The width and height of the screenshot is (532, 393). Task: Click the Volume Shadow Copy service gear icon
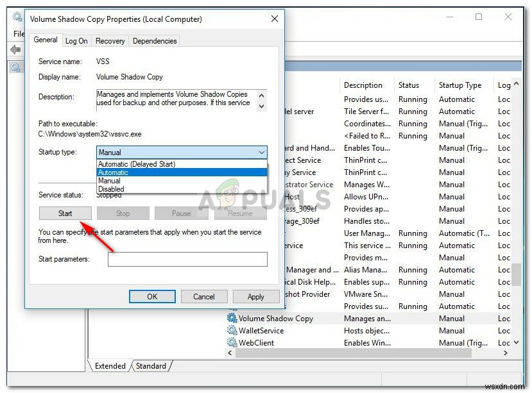click(232, 318)
